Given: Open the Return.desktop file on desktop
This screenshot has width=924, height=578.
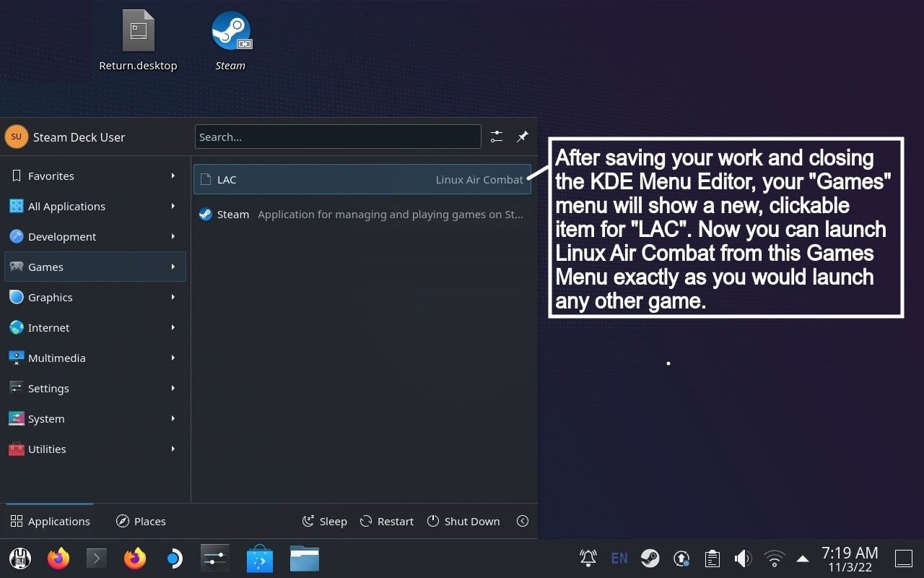Looking at the screenshot, I should click(139, 40).
